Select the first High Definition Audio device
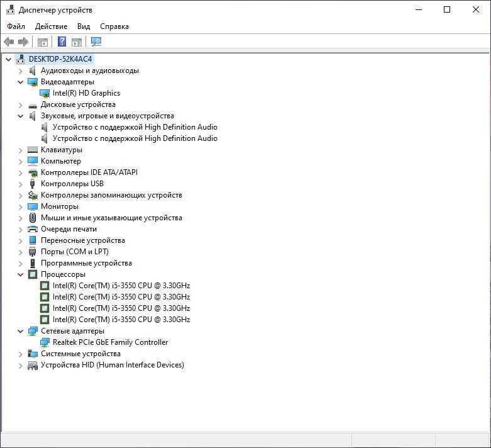The image size is (491, 448). click(135, 127)
